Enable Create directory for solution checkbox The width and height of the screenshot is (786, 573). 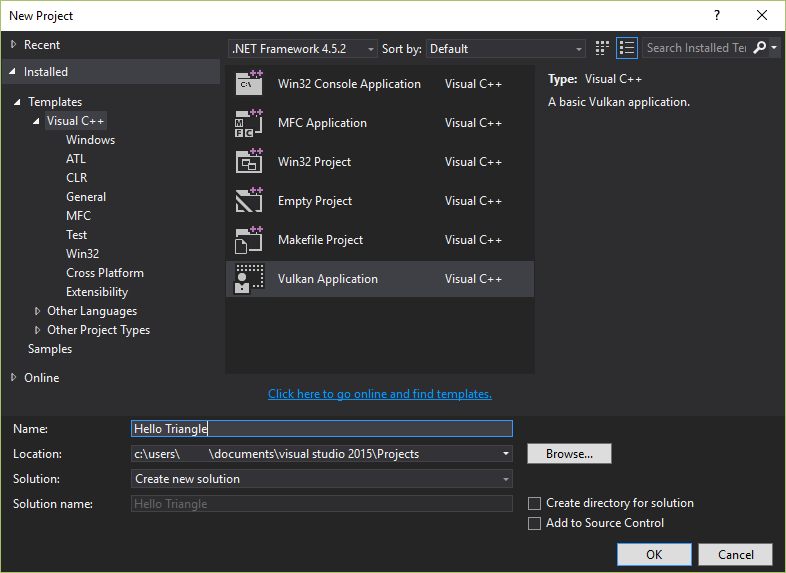[535, 504]
